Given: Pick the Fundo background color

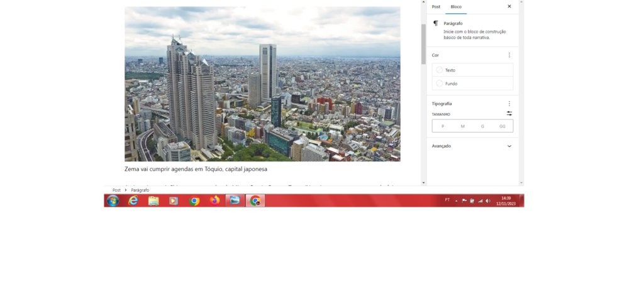Looking at the screenshot, I should [x=472, y=84].
